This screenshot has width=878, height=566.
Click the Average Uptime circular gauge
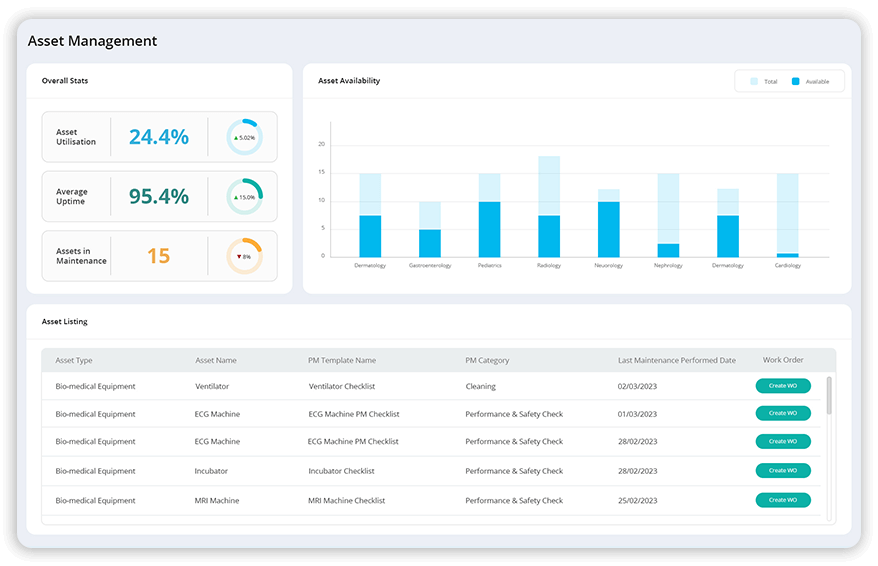coord(244,197)
